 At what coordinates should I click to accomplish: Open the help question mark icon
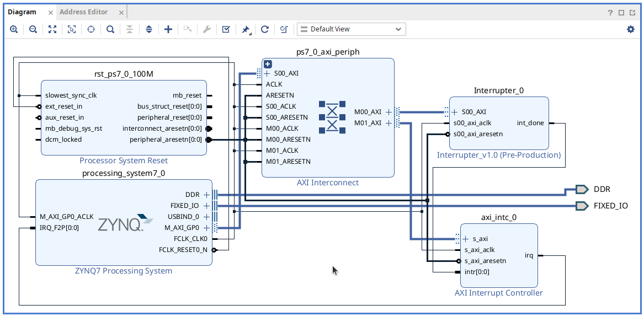coord(610,12)
